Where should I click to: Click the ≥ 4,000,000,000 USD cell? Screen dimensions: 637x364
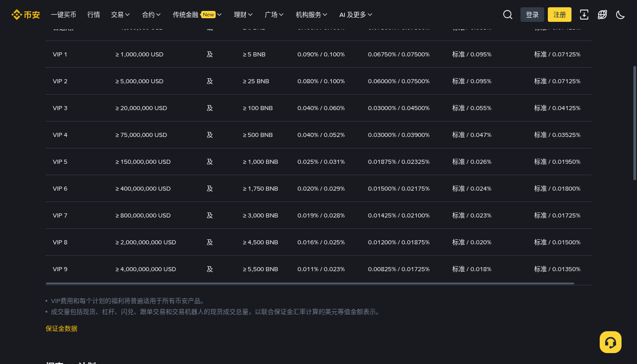point(146,269)
